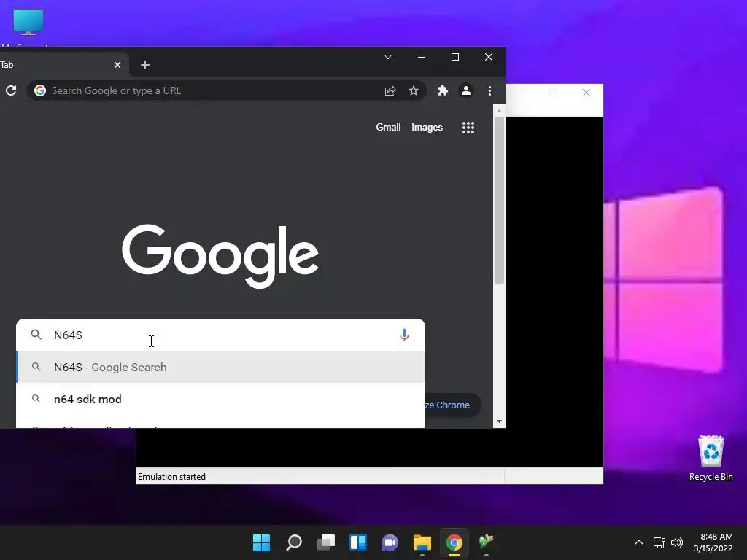Click search magnifier icon in Google box
Screen dimensions: 747x560
pyautogui.click(x=36, y=335)
